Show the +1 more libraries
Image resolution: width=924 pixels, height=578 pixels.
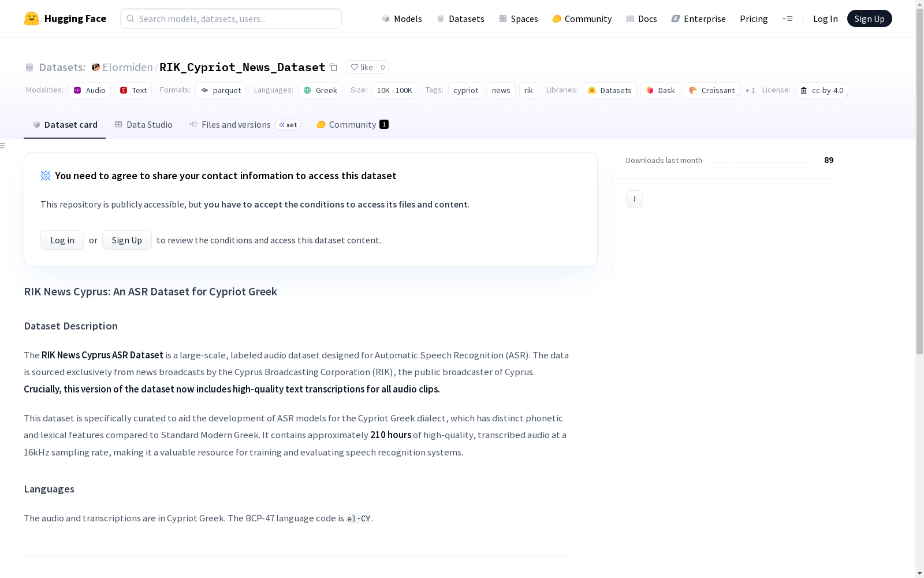click(750, 90)
